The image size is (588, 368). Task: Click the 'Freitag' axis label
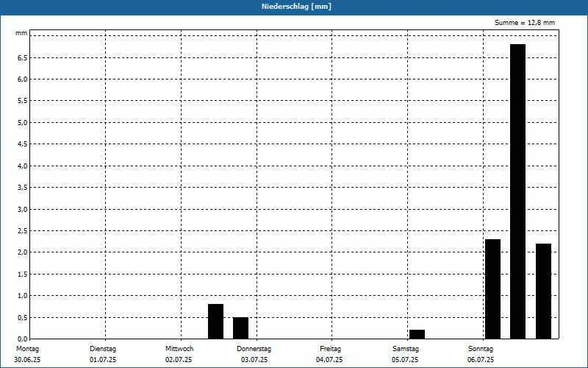click(x=330, y=349)
